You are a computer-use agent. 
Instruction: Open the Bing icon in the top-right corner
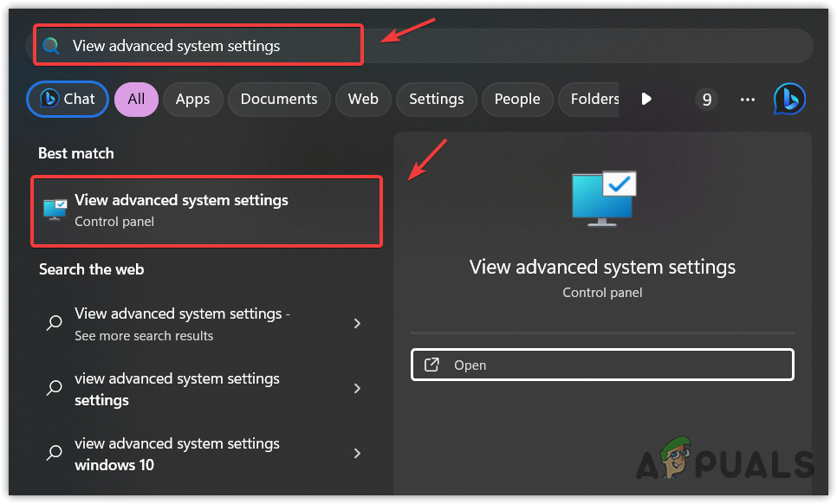pyautogui.click(x=789, y=100)
